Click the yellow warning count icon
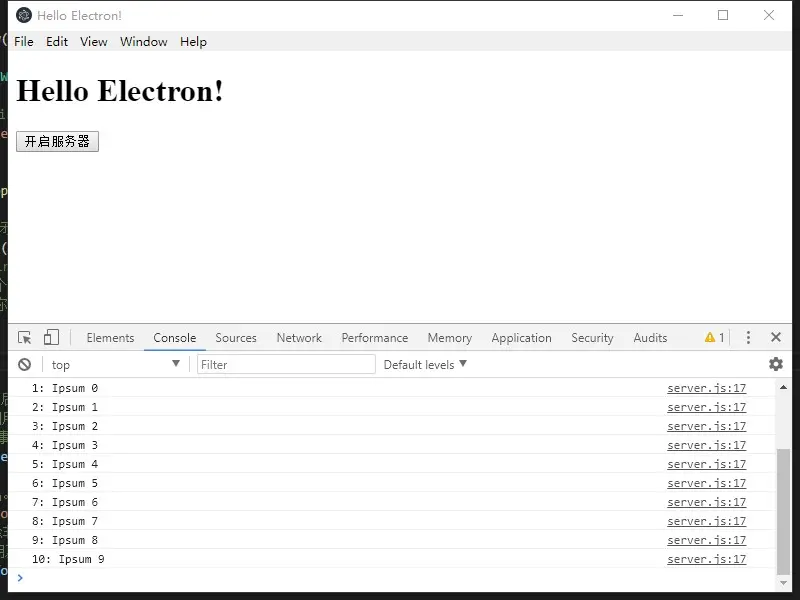This screenshot has width=800, height=600. [x=714, y=337]
